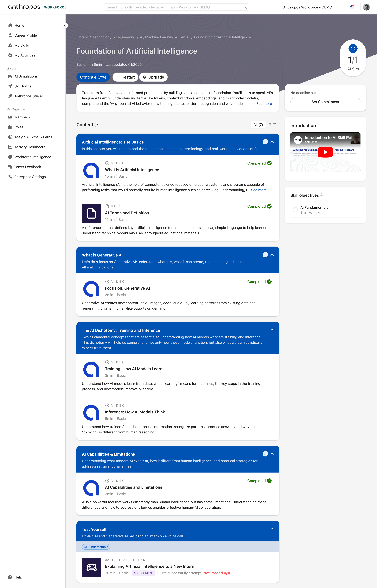Collapse What is Generative AI chapter chevron
Viewport: 377px width, 588px height.
272,255
